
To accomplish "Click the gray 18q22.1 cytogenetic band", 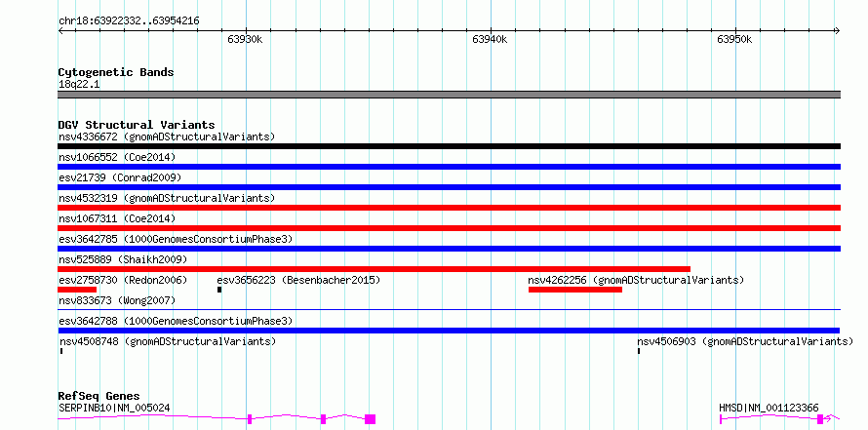I will 449,95.
